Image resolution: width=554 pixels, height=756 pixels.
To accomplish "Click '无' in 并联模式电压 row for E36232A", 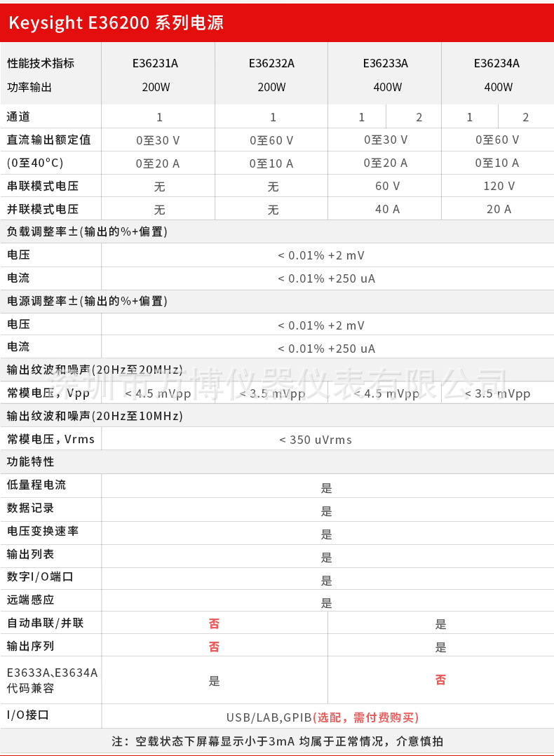I will (273, 210).
